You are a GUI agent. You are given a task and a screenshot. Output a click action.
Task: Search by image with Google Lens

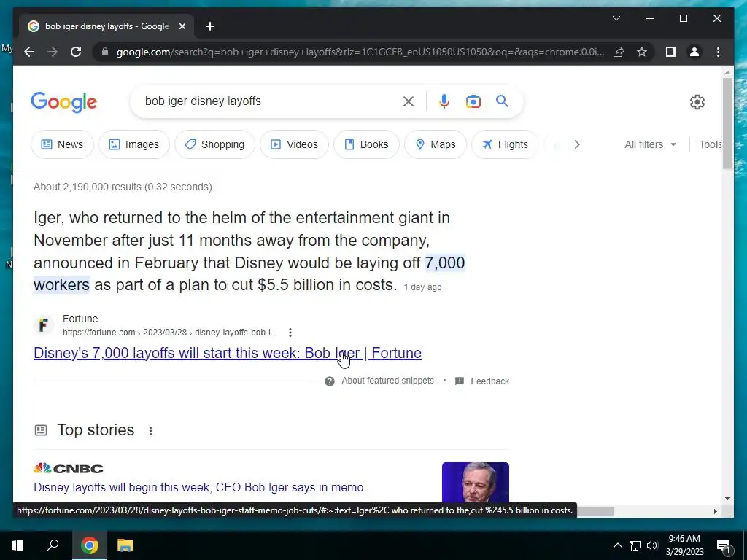point(473,101)
